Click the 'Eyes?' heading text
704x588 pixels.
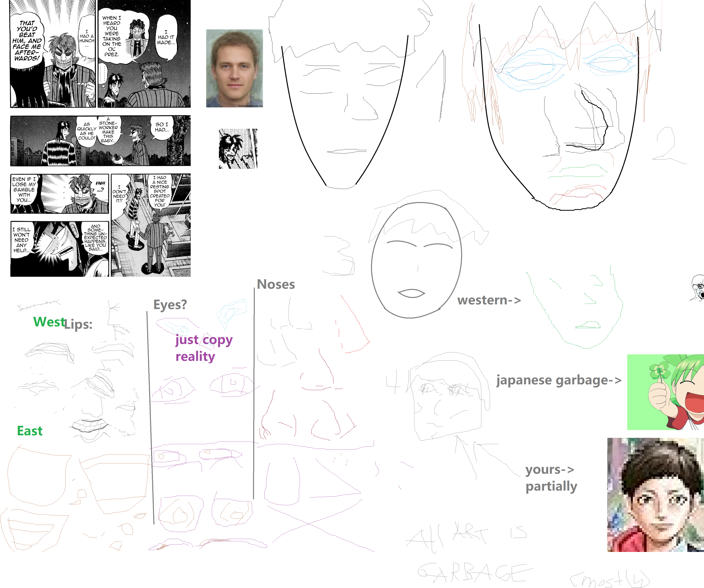click(x=170, y=305)
